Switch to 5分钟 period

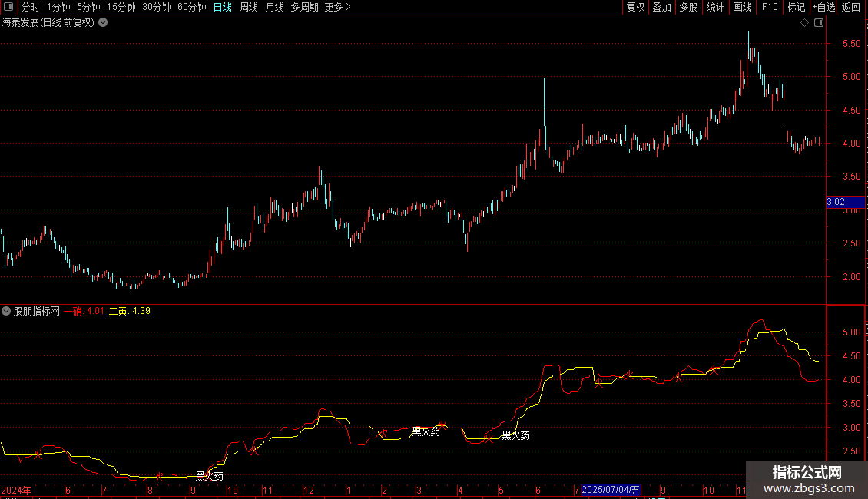point(88,7)
